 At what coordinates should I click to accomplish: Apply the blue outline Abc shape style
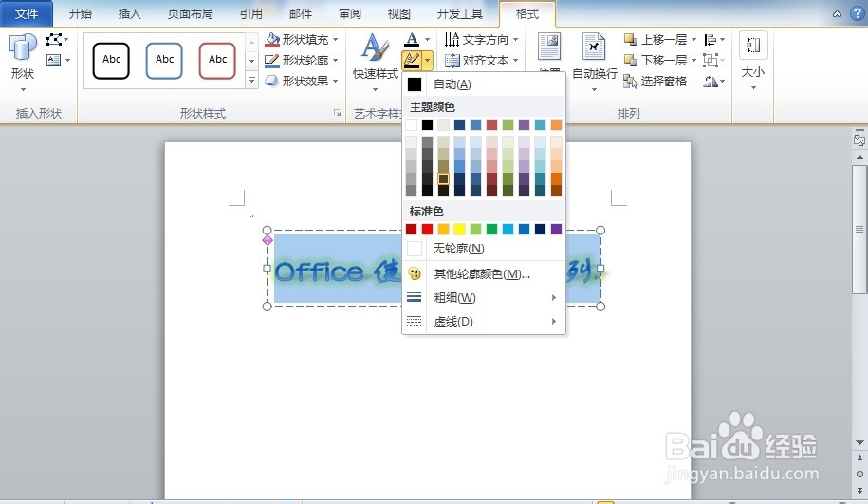coord(164,61)
